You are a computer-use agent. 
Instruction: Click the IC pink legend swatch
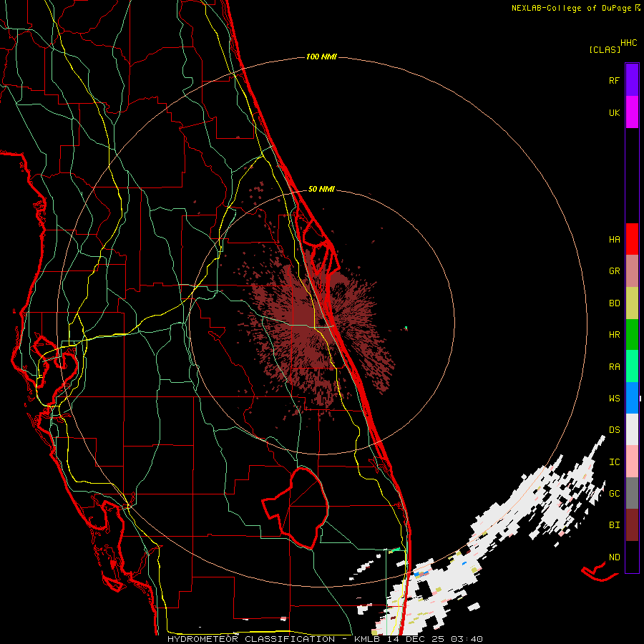tap(632, 462)
